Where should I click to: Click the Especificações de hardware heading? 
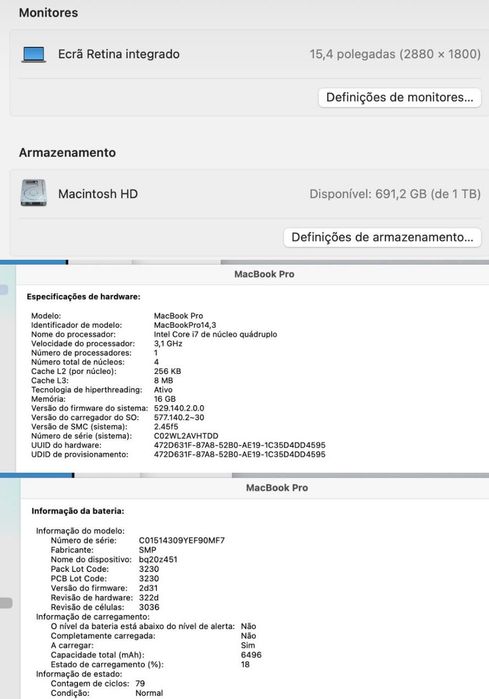click(x=83, y=296)
